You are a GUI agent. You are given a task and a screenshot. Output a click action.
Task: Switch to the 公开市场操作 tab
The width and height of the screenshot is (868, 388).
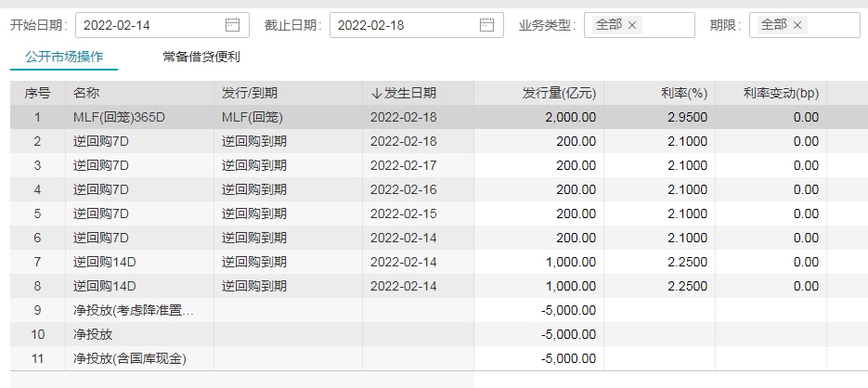tap(64, 57)
